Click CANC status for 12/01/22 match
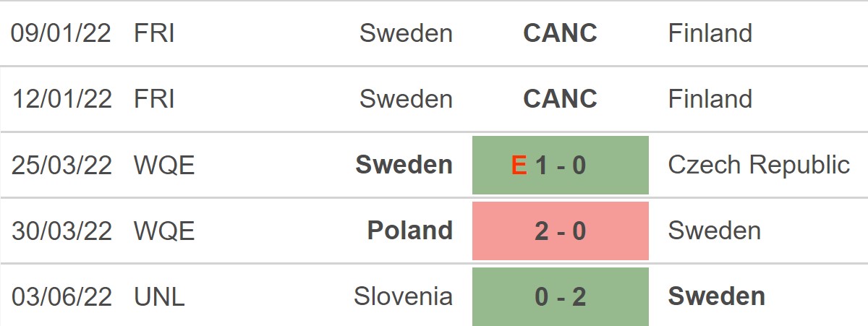The height and width of the screenshot is (326, 868). click(x=561, y=99)
